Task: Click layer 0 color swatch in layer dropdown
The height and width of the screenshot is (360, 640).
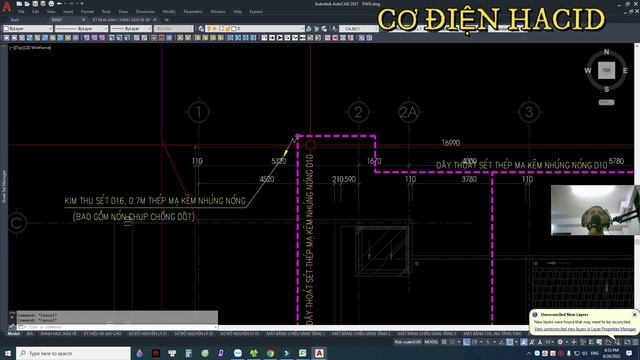Action: point(233,29)
